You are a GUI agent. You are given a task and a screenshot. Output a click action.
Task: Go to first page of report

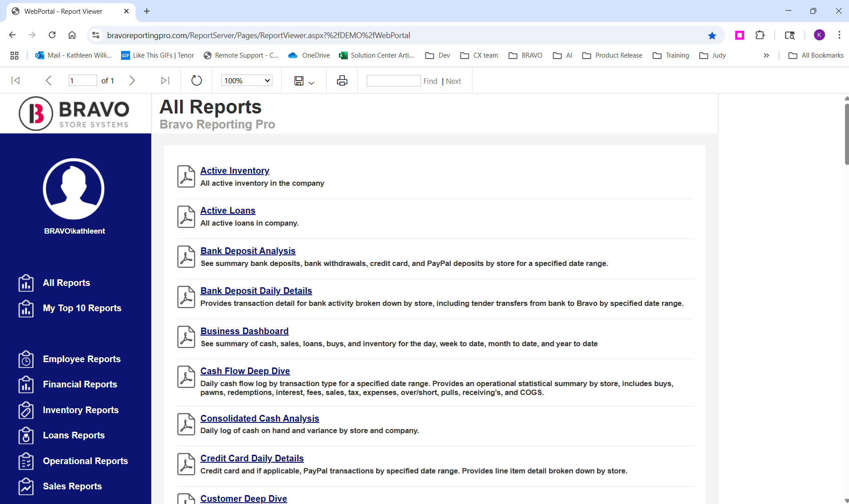point(16,80)
